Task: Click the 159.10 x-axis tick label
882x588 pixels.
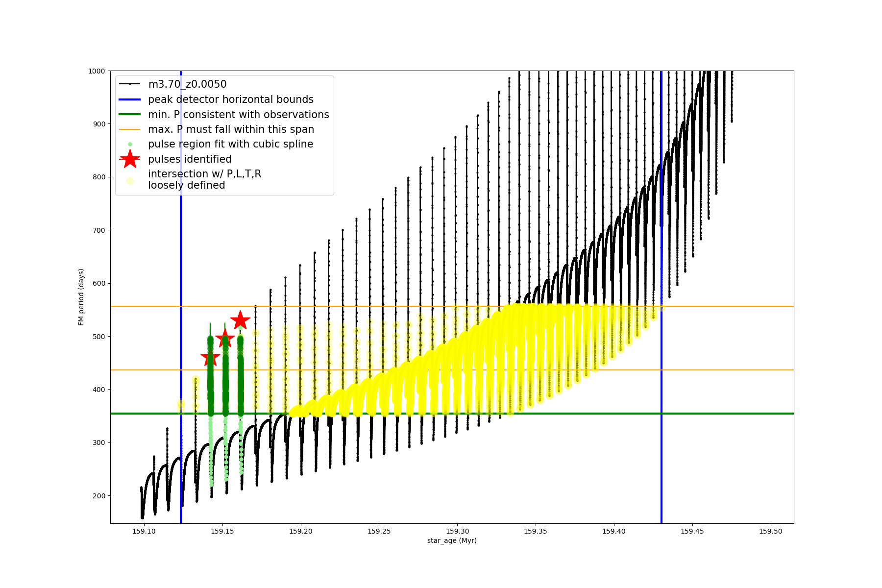Action: tap(144, 531)
